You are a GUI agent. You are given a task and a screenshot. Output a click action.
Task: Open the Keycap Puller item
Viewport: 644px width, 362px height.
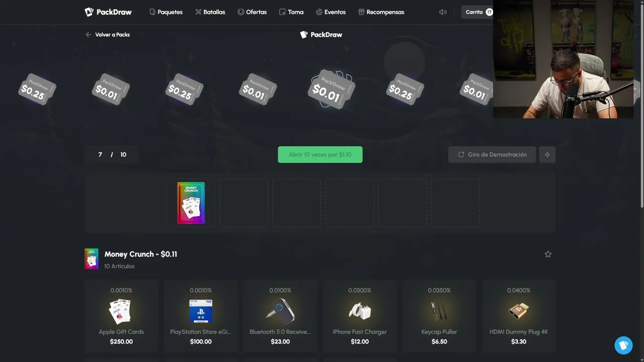pyautogui.click(x=439, y=316)
